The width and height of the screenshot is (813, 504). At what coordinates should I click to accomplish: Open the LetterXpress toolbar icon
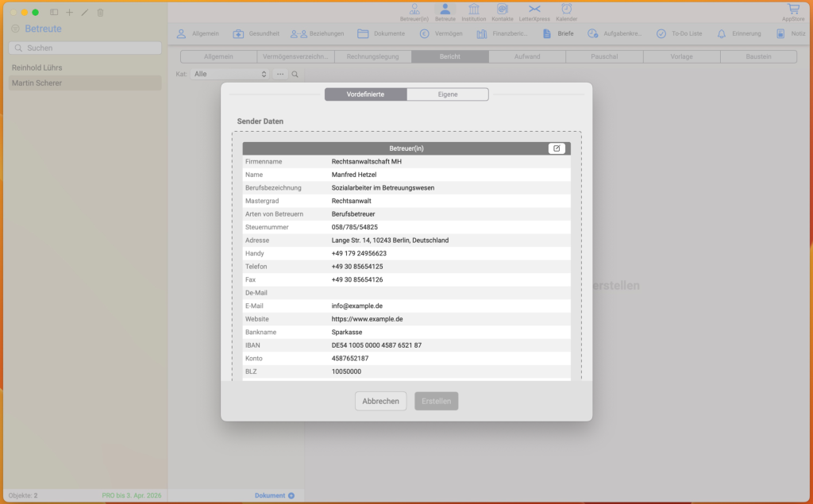pos(534,11)
